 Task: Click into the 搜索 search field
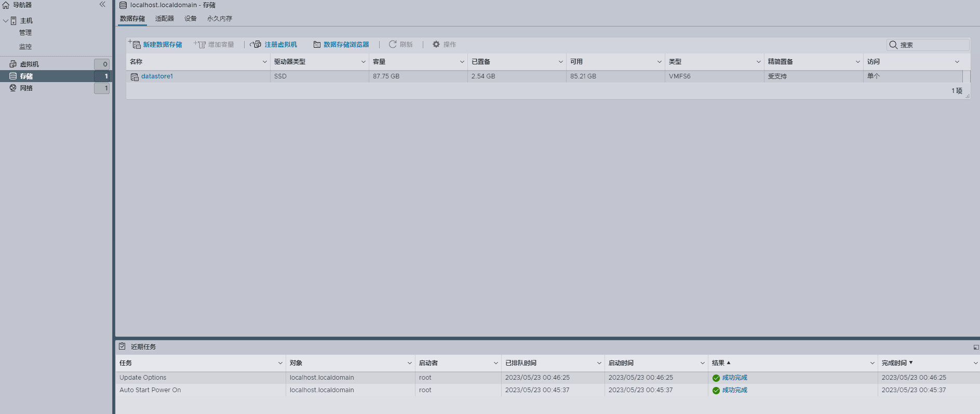pyautogui.click(x=928, y=45)
